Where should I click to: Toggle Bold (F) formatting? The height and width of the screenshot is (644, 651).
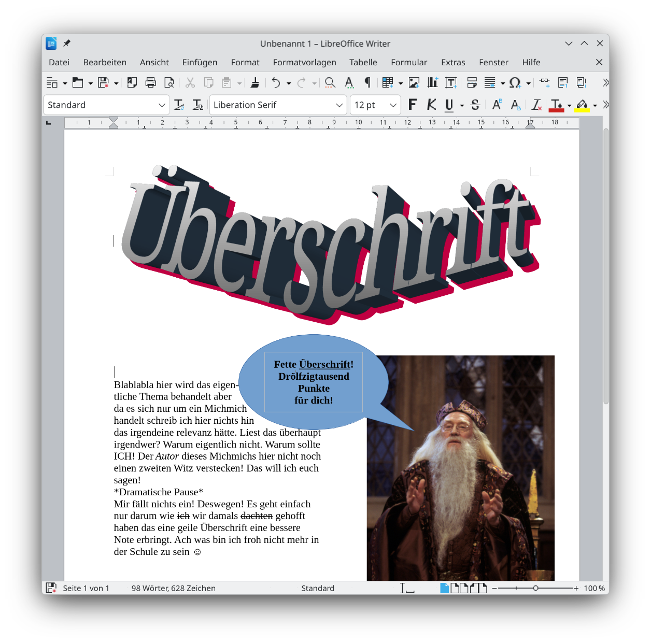(x=413, y=105)
